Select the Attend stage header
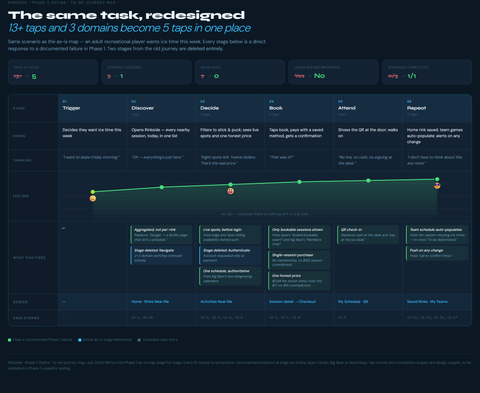This screenshot has height=393, width=480. coord(368,108)
